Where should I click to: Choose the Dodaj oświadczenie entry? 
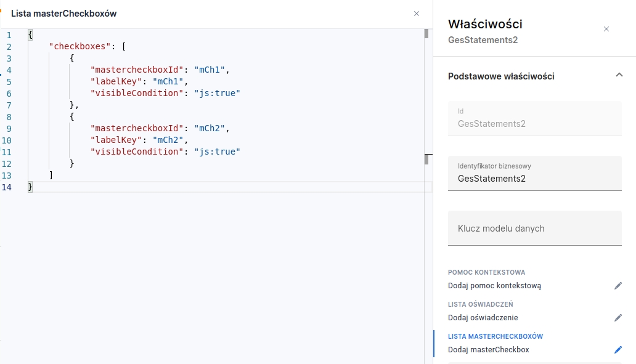coord(483,318)
